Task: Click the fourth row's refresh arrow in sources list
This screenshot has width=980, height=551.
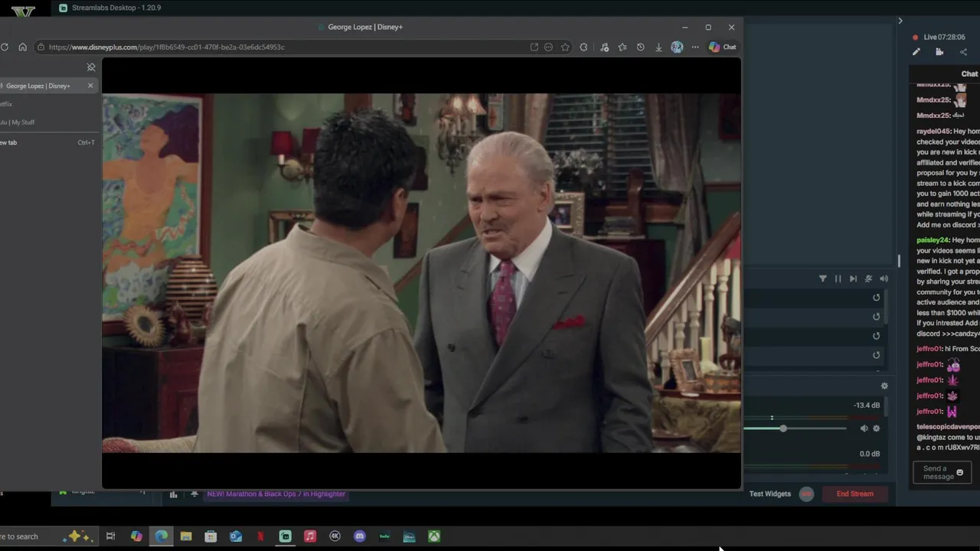Action: pyautogui.click(x=877, y=355)
